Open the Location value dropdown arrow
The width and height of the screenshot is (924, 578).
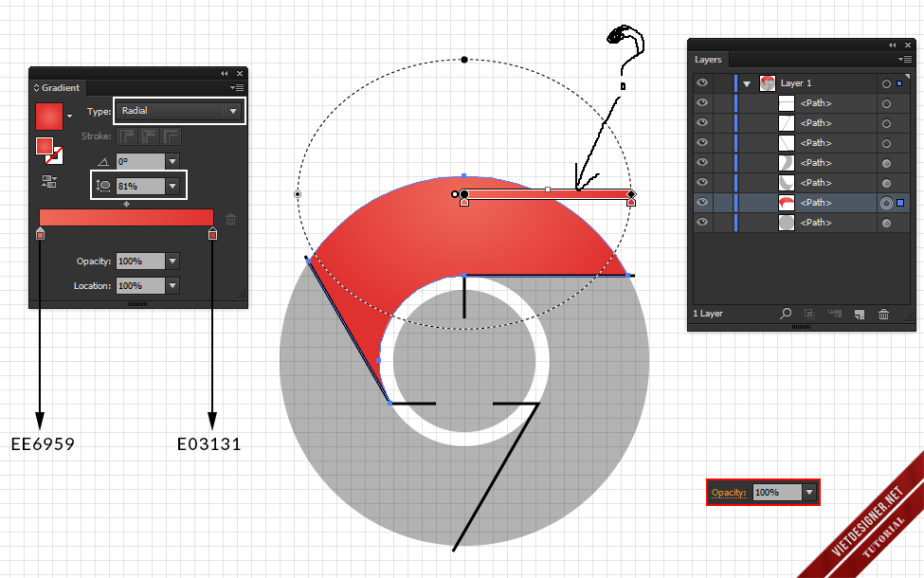pos(172,286)
